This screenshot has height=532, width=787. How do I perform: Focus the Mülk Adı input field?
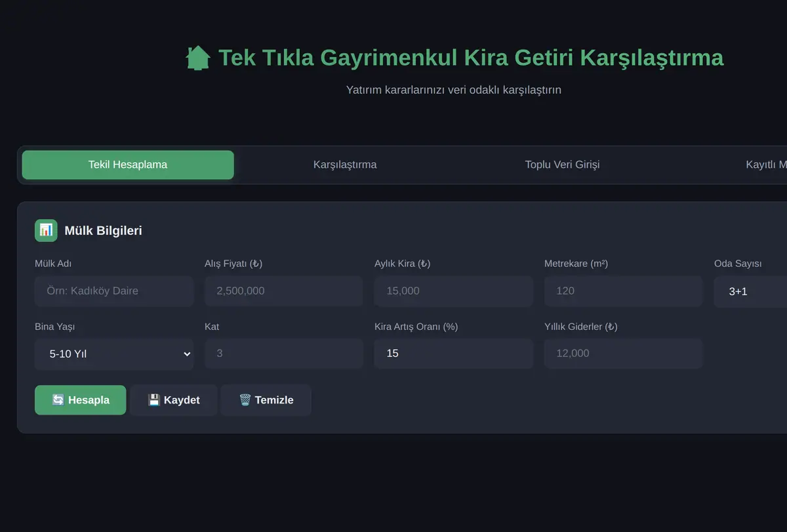(114, 291)
